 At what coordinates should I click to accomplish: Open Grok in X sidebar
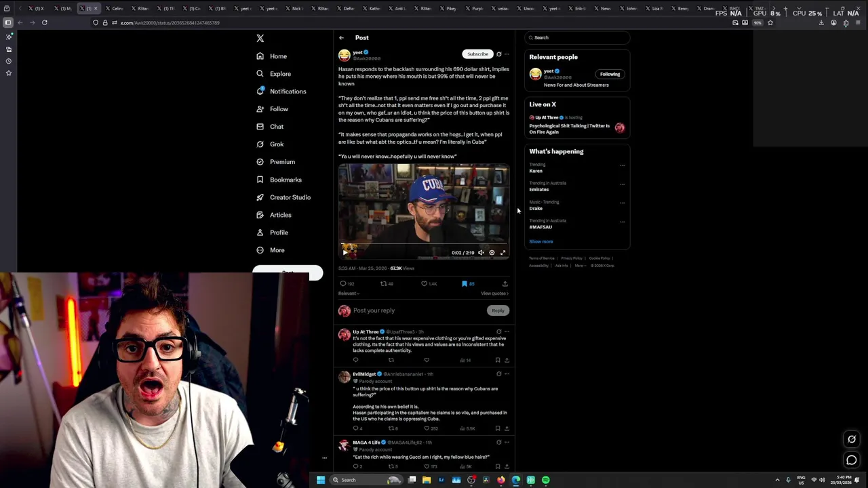click(x=270, y=144)
